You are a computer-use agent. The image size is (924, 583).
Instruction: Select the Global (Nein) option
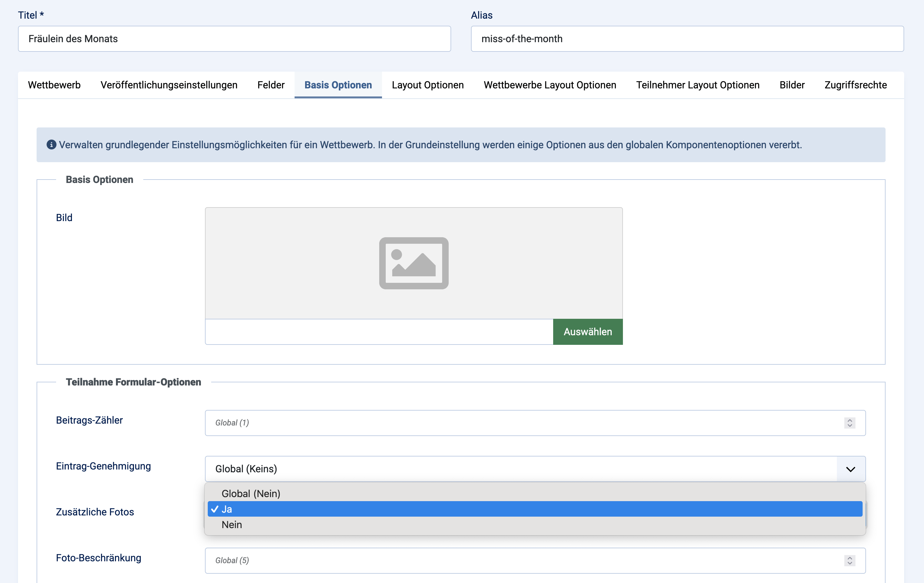(x=251, y=494)
